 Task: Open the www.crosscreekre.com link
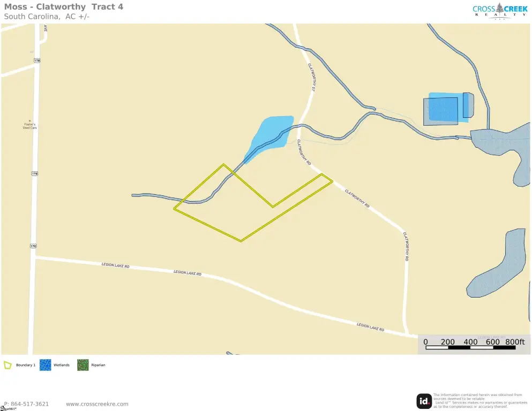tap(97, 404)
